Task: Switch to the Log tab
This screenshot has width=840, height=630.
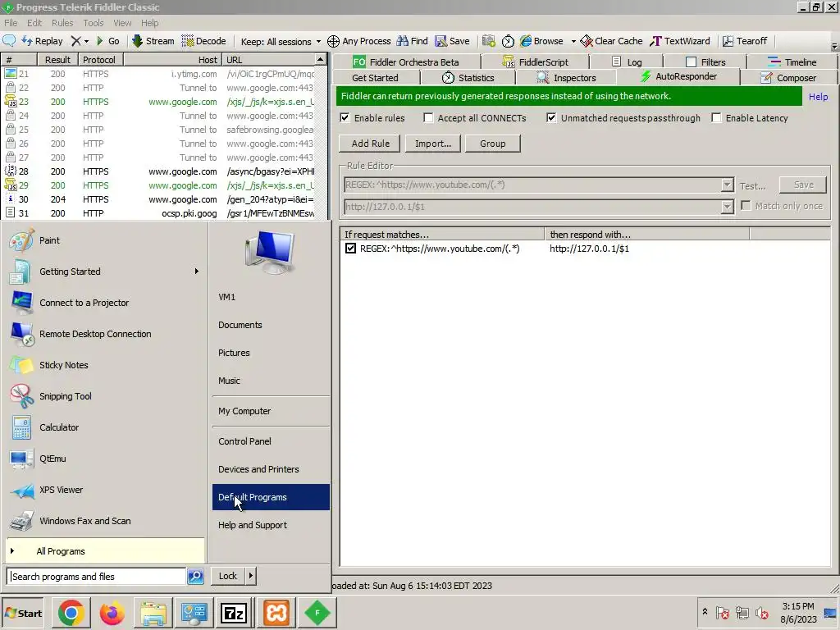Action: click(626, 62)
